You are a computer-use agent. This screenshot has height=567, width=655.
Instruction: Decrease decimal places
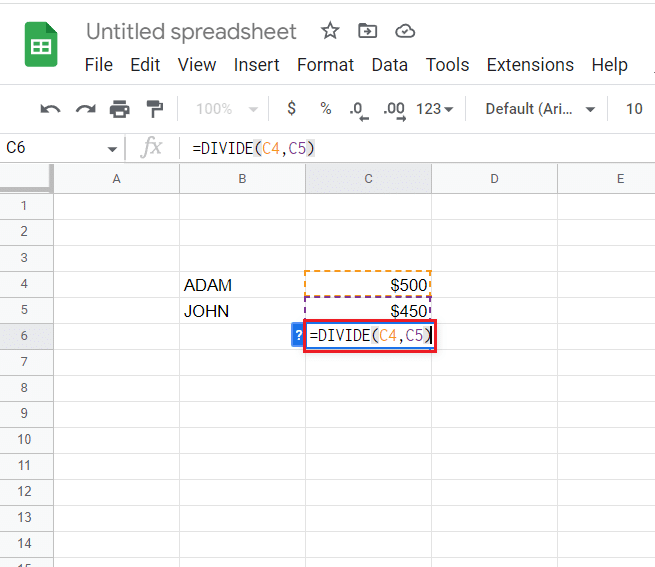tap(359, 111)
